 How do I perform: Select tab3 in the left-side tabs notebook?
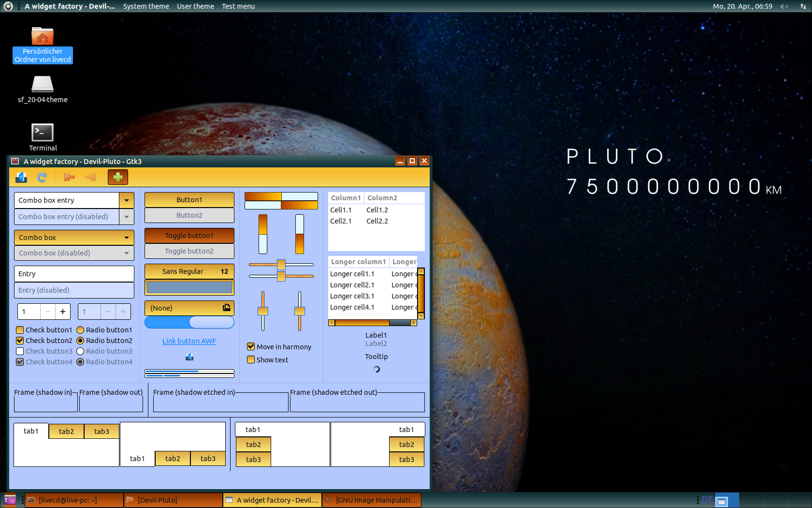[x=253, y=460]
